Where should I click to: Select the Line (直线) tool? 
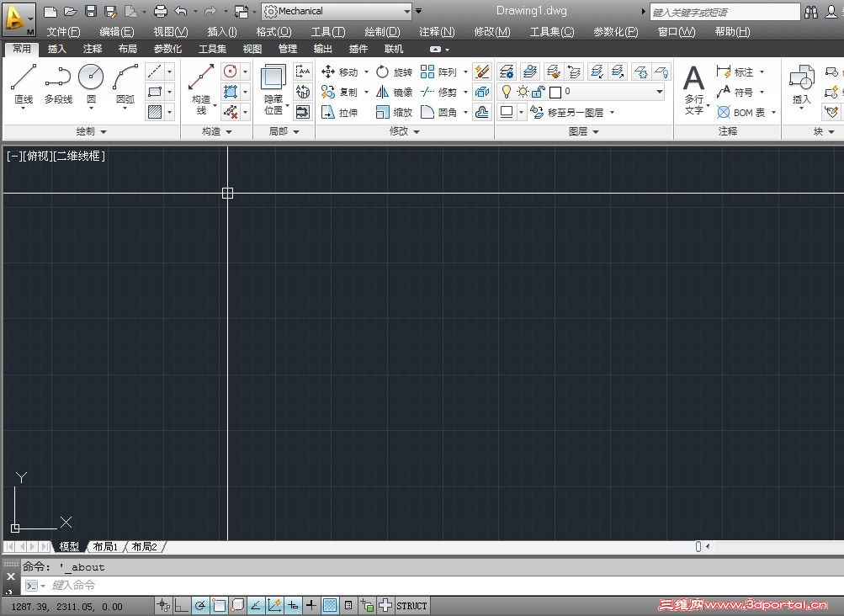tap(24, 84)
